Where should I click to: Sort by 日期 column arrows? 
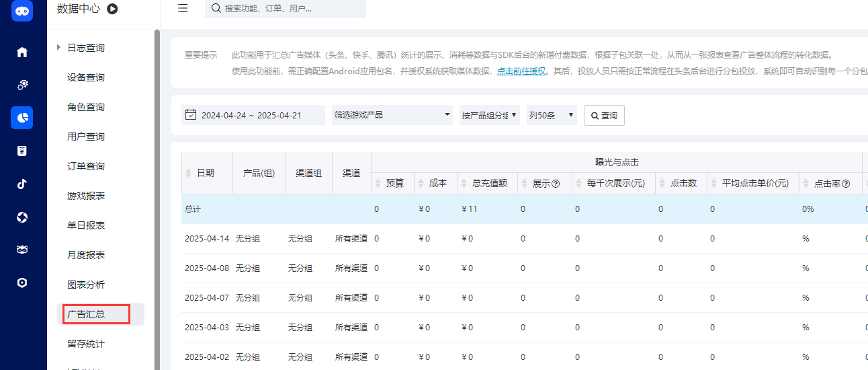tap(189, 173)
